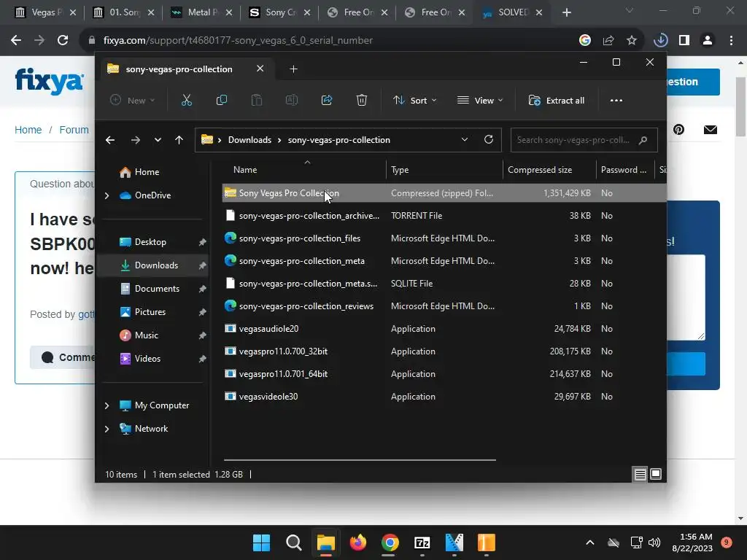The image size is (747, 560).
Task: Click the Delete trash icon in Explorer toolbar
Action: [362, 101]
